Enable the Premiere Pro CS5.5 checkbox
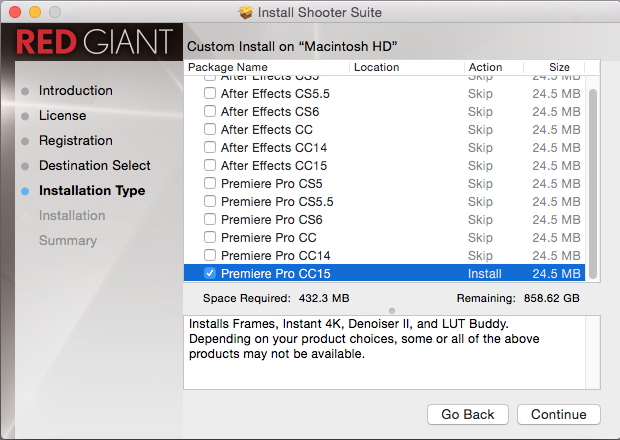Viewport: 620px width, 440px height. [210, 201]
